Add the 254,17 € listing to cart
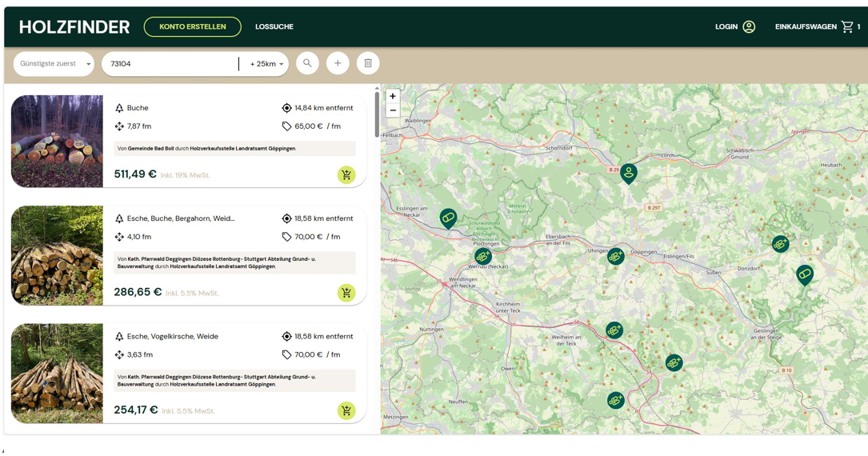Image resolution: width=868 pixels, height=456 pixels. pyautogui.click(x=346, y=410)
